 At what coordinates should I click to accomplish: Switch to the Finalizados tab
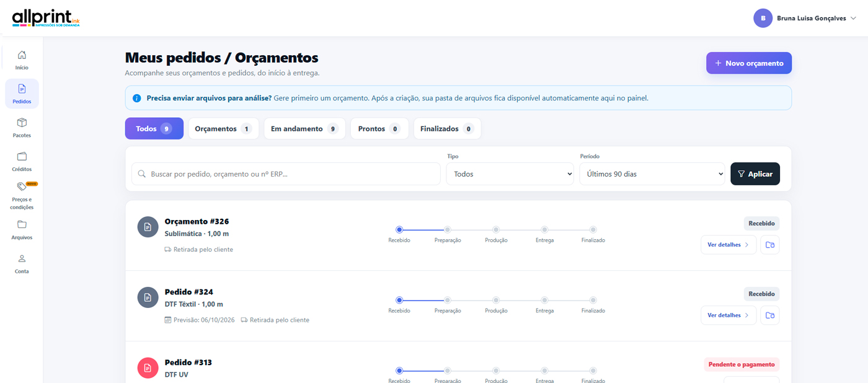point(447,128)
